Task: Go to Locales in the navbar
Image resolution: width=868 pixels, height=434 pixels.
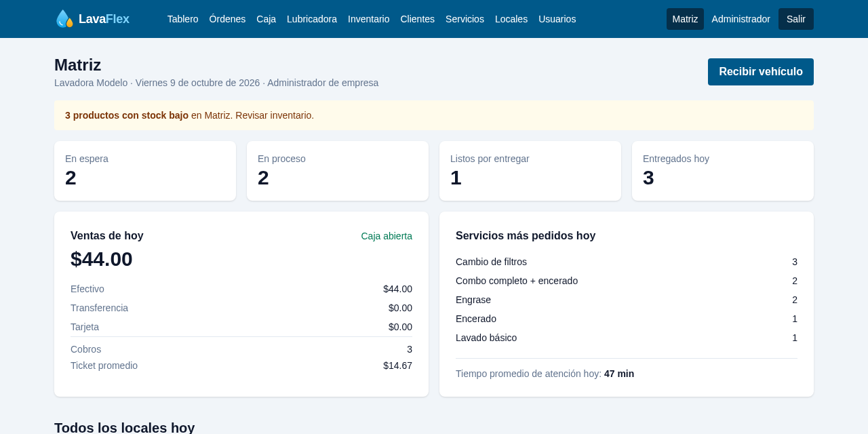Action: click(511, 19)
